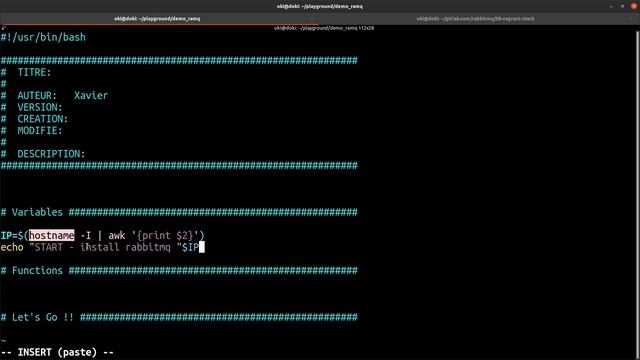Screen dimensions: 640x360
Task: Click the terminal size label 112x28
Action: [x=366, y=28]
